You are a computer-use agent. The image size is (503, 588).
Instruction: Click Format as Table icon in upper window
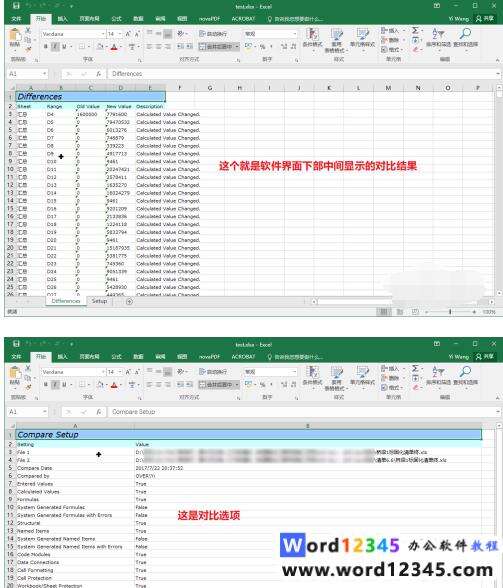(x=336, y=34)
